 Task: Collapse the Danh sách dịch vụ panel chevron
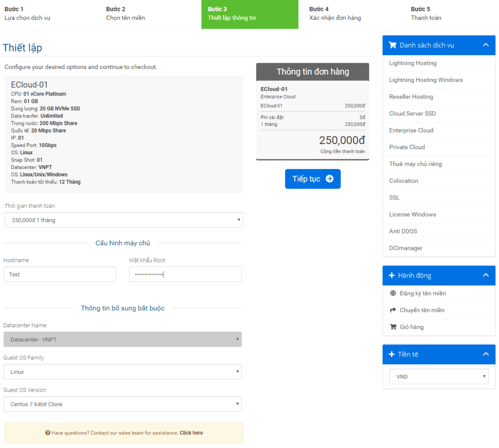click(486, 45)
